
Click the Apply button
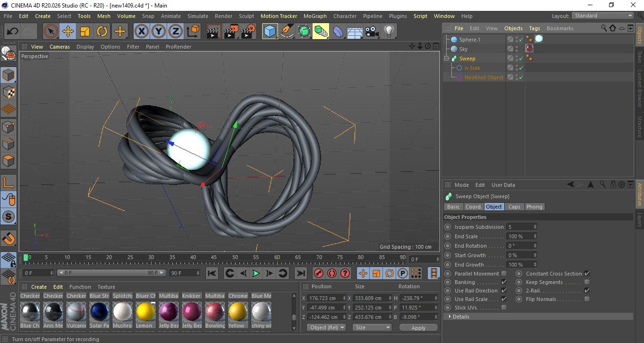click(x=418, y=327)
